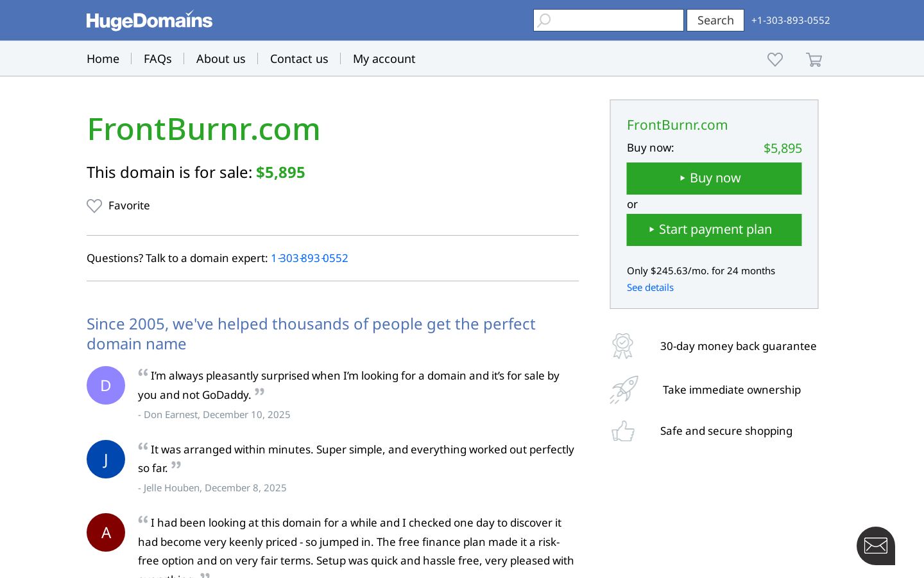Click the green Buy now button
The width and height of the screenshot is (924, 578).
click(714, 179)
